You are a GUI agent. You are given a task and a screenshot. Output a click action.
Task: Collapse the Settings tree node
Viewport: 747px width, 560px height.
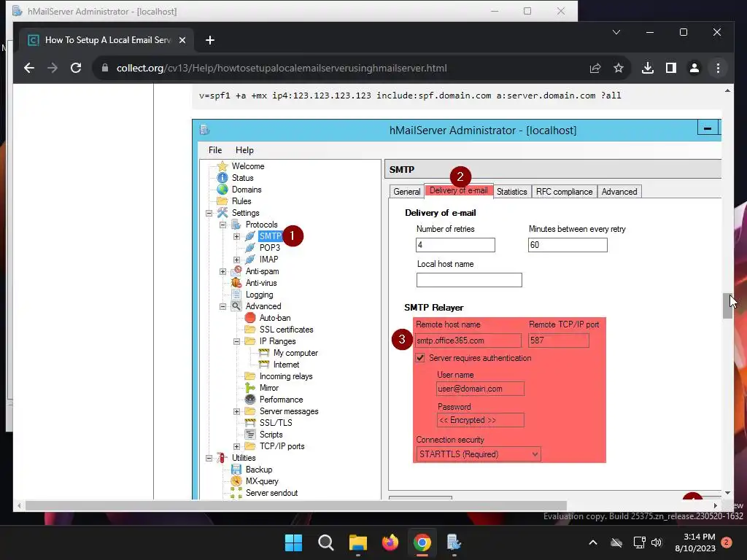point(209,213)
